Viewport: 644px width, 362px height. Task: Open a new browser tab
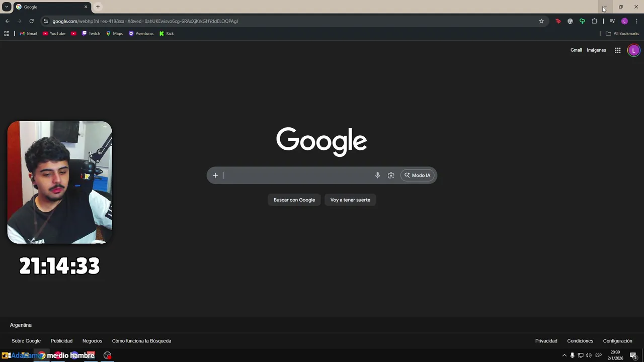[x=98, y=7]
